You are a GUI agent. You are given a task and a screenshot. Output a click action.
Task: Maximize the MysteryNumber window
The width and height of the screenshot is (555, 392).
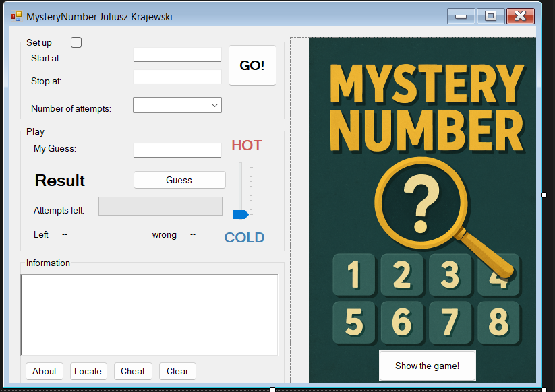pyautogui.click(x=490, y=16)
